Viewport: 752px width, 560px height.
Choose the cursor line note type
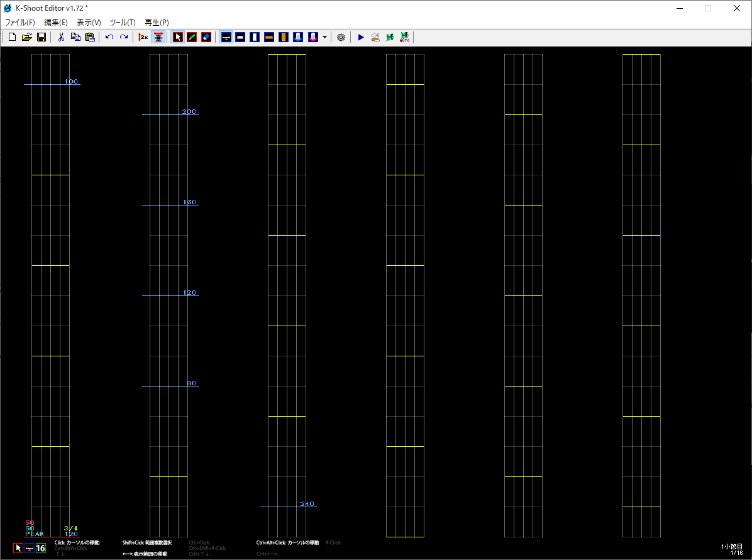226,37
